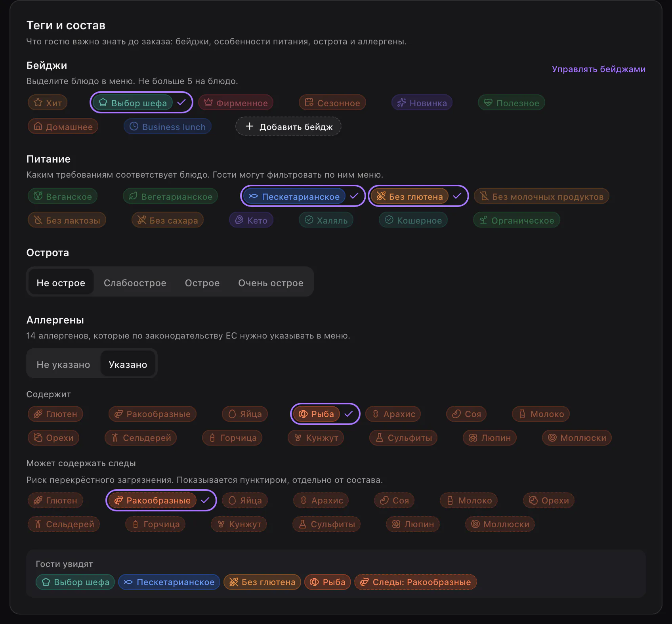Viewport: 672px width, 624px height.
Task: Deselect the Выбор шефа badge
Action: pyautogui.click(x=141, y=103)
